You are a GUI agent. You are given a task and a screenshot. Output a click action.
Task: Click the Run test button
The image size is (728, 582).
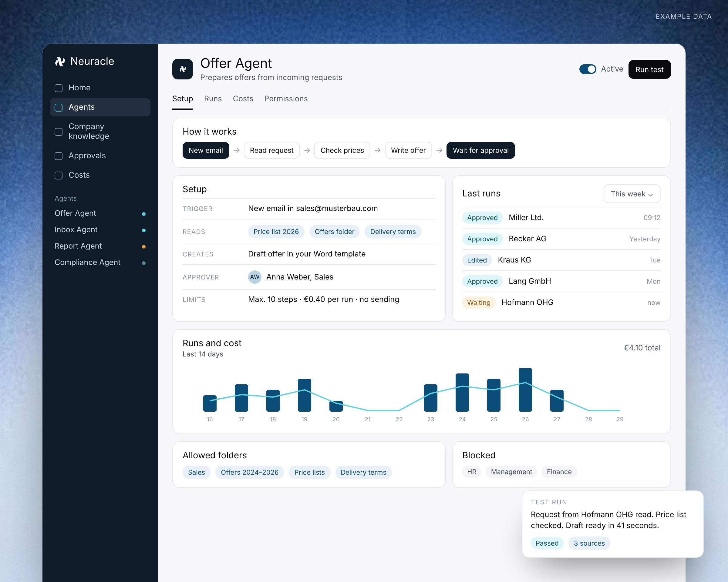649,69
